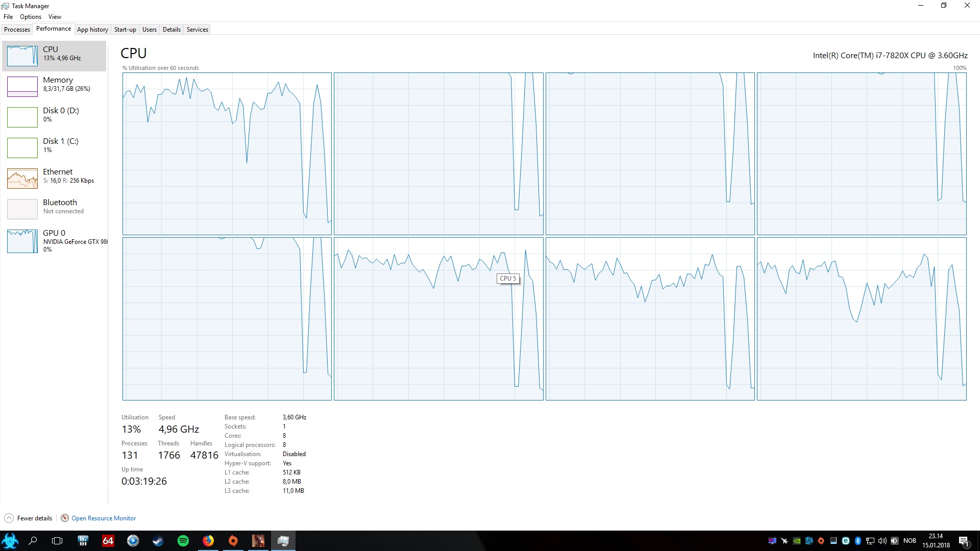The image size is (980, 551).
Task: Click the processor name Intel Core i7-7820X
Action: tap(890, 56)
